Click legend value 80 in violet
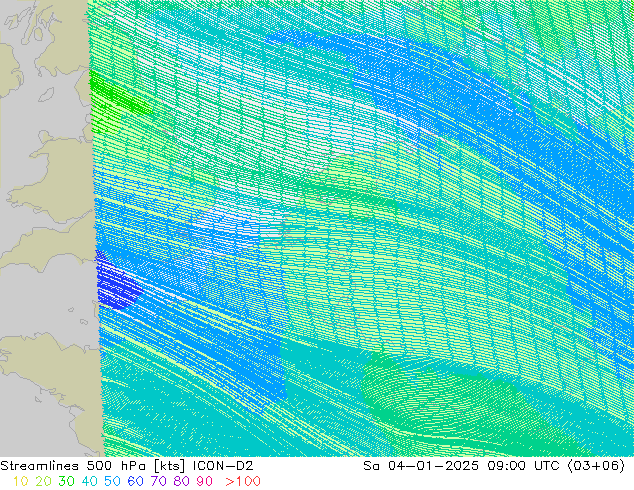The image size is (634, 490). pyautogui.click(x=182, y=481)
